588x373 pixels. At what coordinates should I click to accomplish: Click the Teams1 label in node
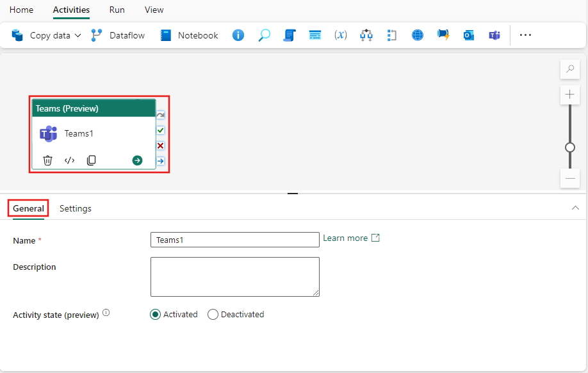coord(79,133)
